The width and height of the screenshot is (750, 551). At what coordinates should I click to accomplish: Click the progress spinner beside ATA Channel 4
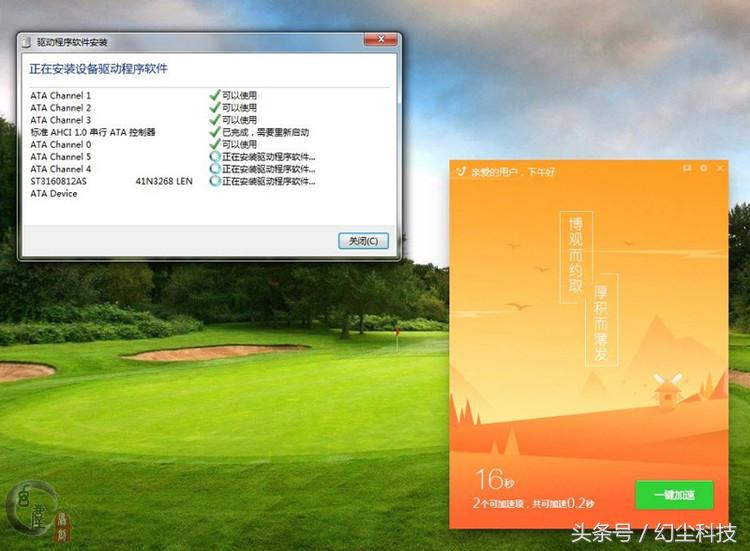click(215, 169)
